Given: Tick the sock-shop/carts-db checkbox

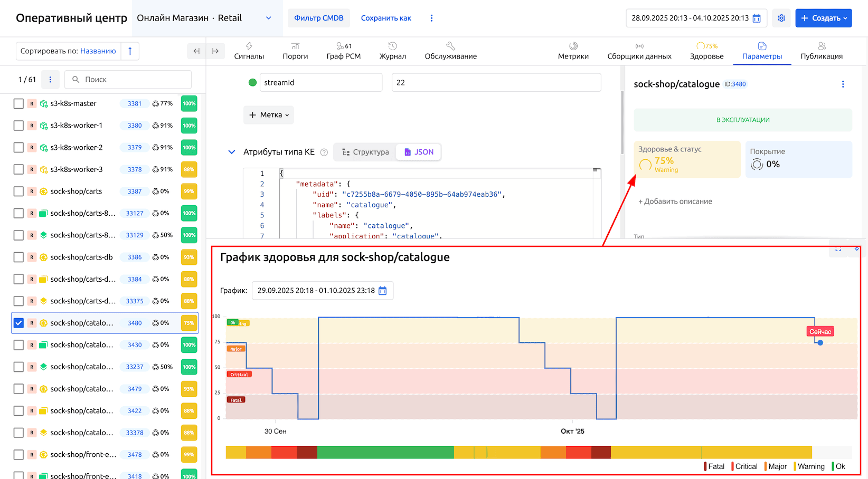Looking at the screenshot, I should click(18, 257).
